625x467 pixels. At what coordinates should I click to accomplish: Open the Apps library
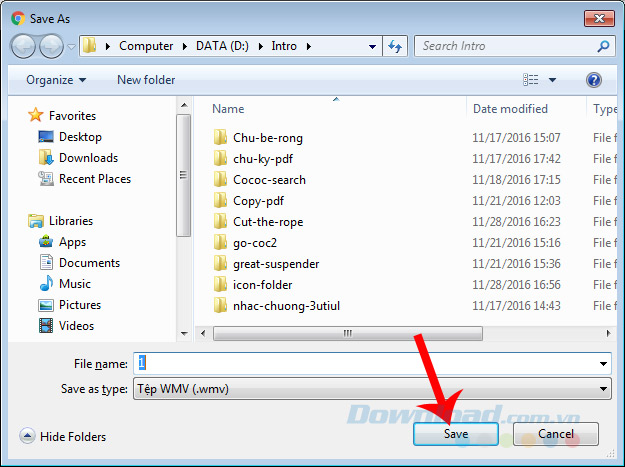(72, 242)
